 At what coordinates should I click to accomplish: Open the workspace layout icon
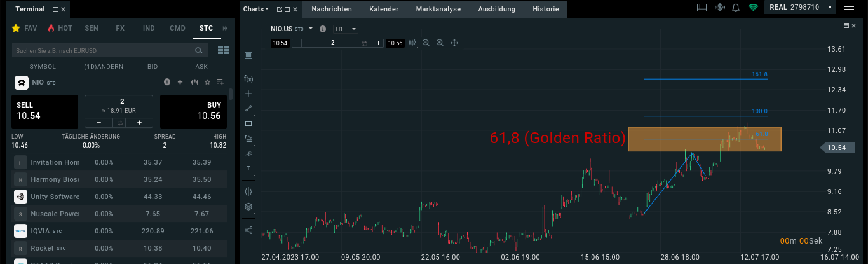tap(702, 8)
